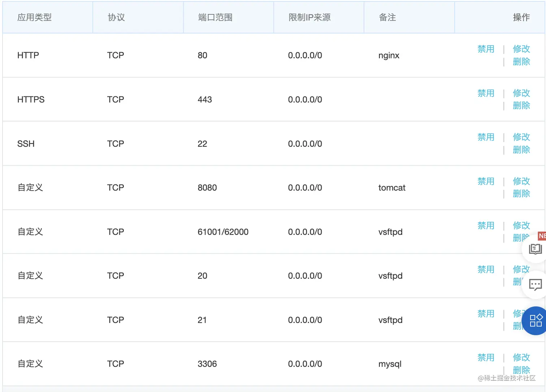
Task: Disable the HTTPS port 443 rule
Action: (x=486, y=93)
